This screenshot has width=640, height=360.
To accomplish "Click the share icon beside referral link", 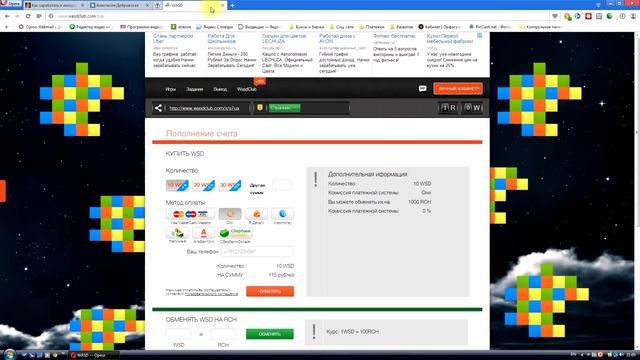I will tap(158, 108).
